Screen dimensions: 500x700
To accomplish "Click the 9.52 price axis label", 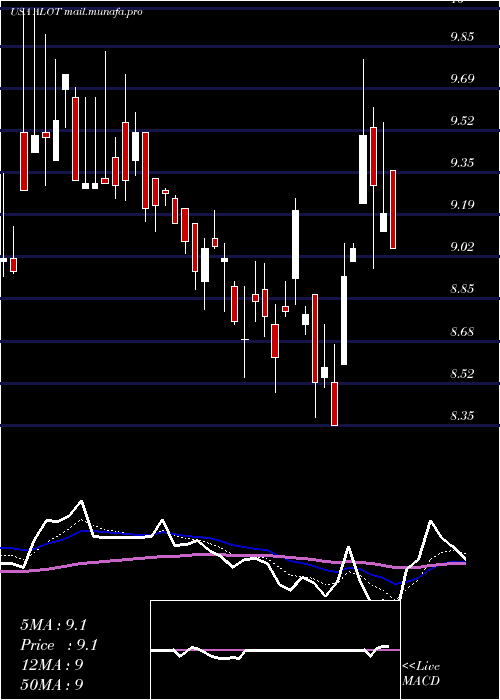I will pyautogui.click(x=462, y=121).
